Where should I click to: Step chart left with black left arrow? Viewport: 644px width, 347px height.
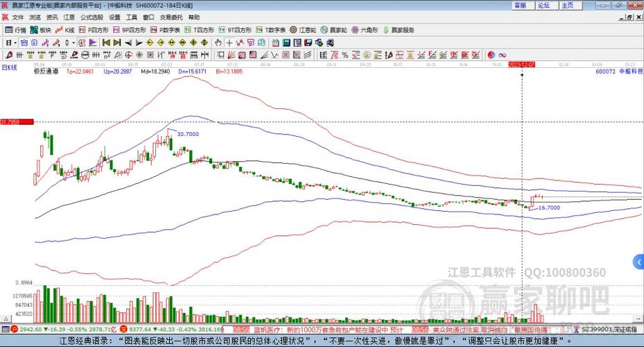tap(128, 43)
